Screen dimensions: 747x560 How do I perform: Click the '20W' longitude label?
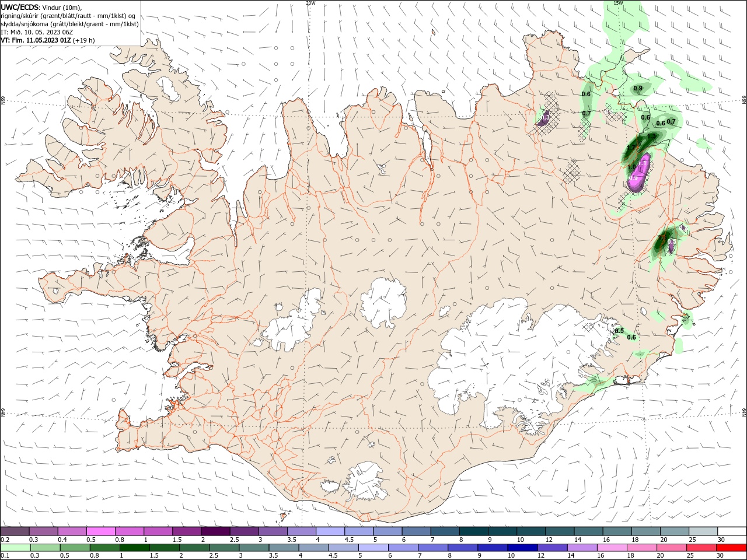coord(310,3)
